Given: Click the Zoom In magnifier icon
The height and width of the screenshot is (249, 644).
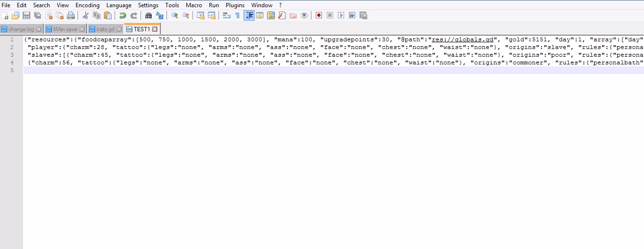Looking at the screenshot, I should (174, 15).
